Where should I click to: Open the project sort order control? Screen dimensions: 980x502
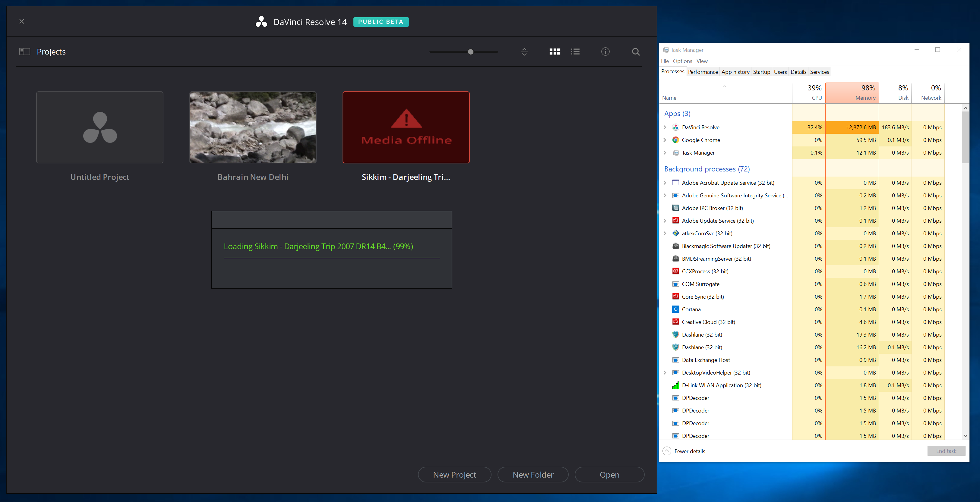[x=524, y=51]
